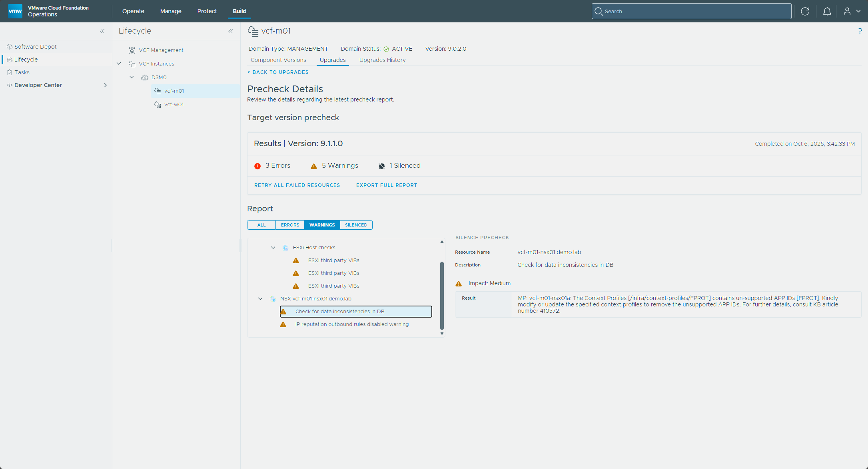The height and width of the screenshot is (469, 868).
Task: Click the Software Depot icon
Action: click(10, 47)
